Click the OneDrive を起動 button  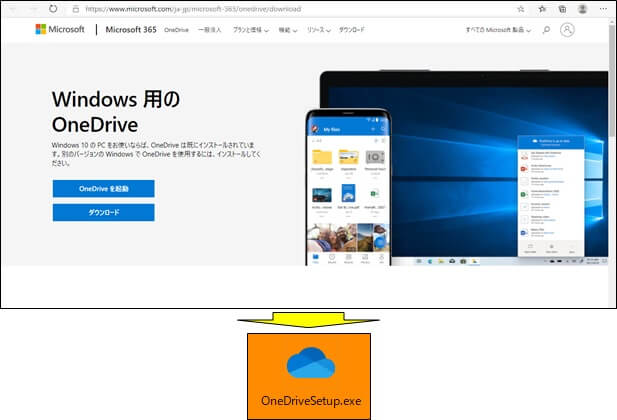click(x=103, y=189)
